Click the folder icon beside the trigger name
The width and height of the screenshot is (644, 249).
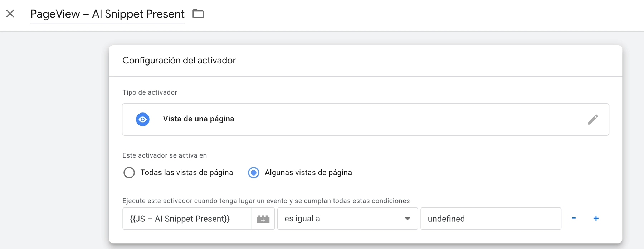198,14
